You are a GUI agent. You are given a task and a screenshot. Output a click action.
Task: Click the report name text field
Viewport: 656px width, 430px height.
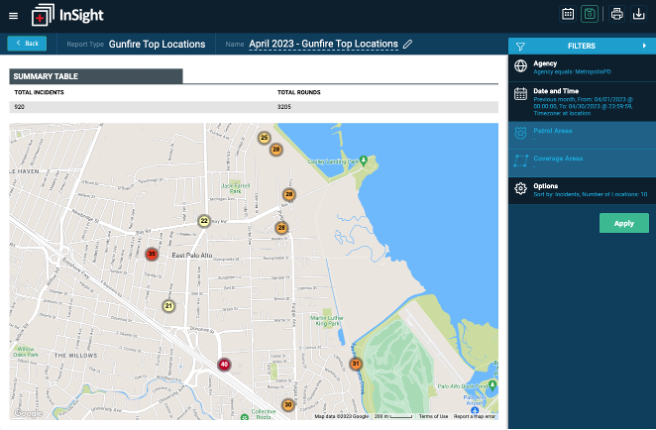tap(323, 44)
